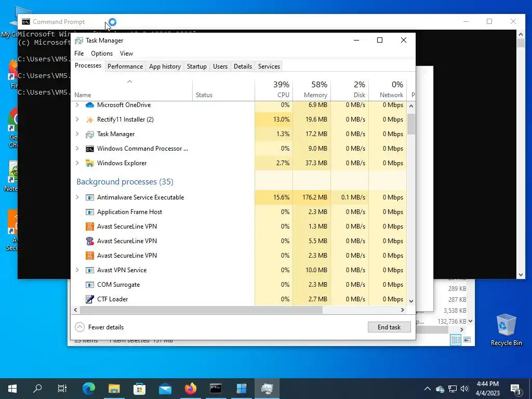Expand Antimalware Service Executable row

pyautogui.click(x=77, y=197)
